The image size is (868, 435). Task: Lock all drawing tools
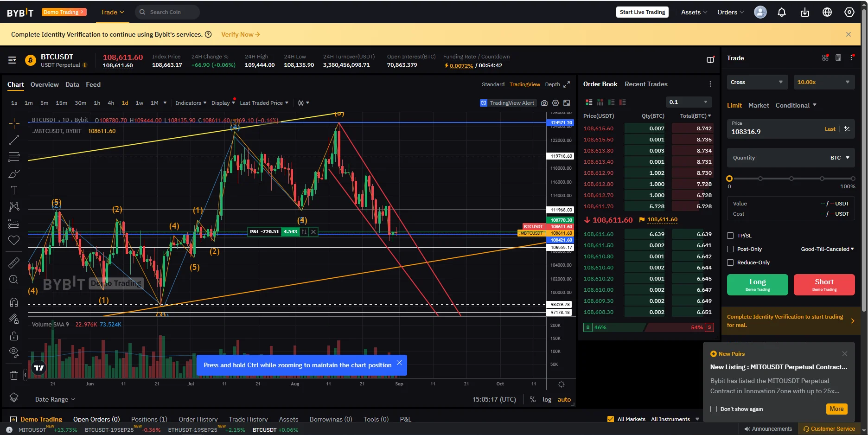click(14, 336)
